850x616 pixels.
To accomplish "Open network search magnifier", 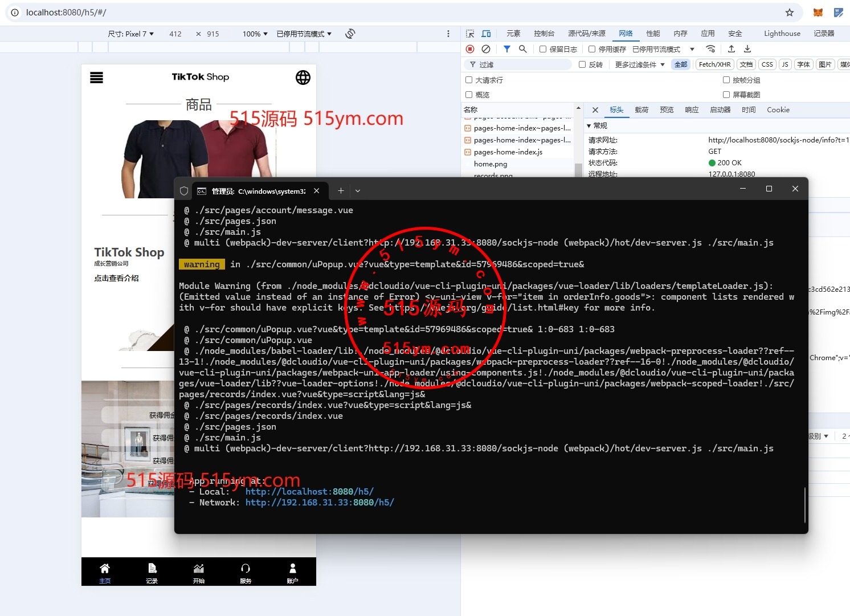I will [522, 49].
